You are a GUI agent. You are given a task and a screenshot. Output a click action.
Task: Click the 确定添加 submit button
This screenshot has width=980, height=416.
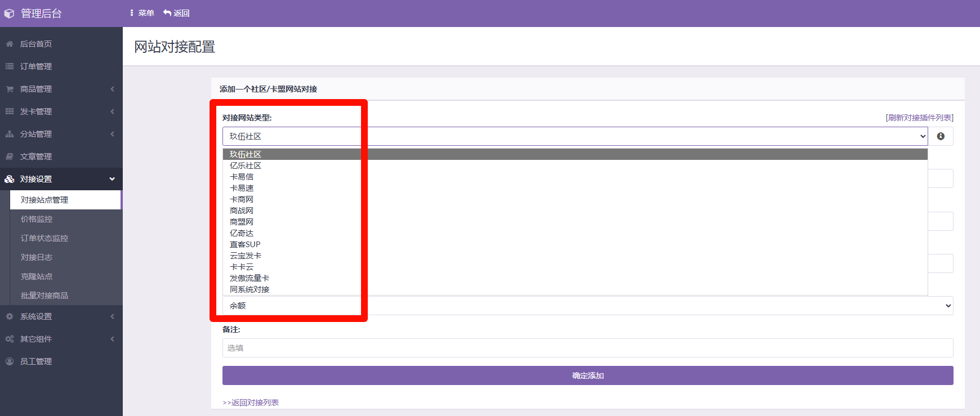(x=588, y=375)
